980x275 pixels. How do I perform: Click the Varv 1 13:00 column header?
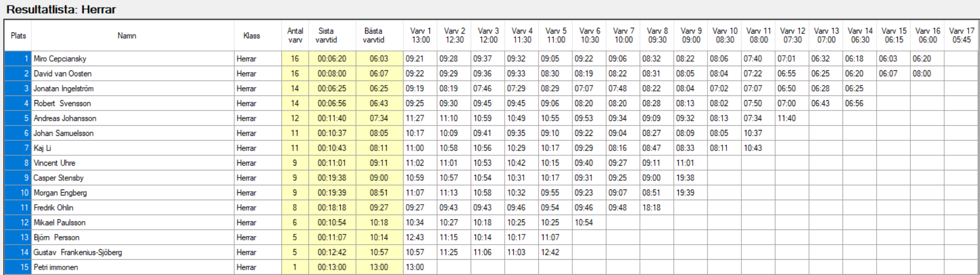pos(420,36)
